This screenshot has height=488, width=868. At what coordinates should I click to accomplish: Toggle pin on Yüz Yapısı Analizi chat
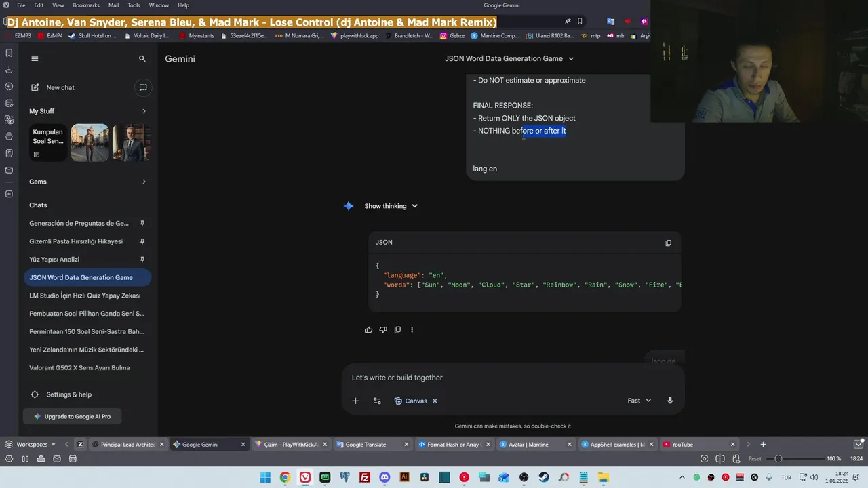pyautogui.click(x=142, y=259)
